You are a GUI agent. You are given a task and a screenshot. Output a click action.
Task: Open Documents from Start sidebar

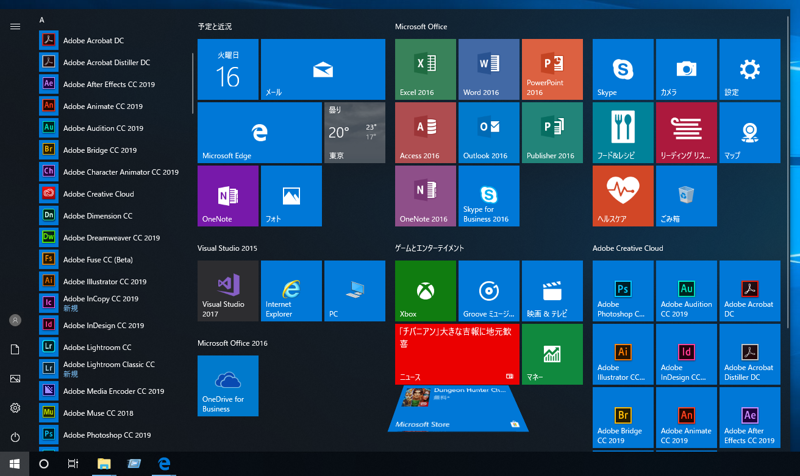[x=15, y=349]
